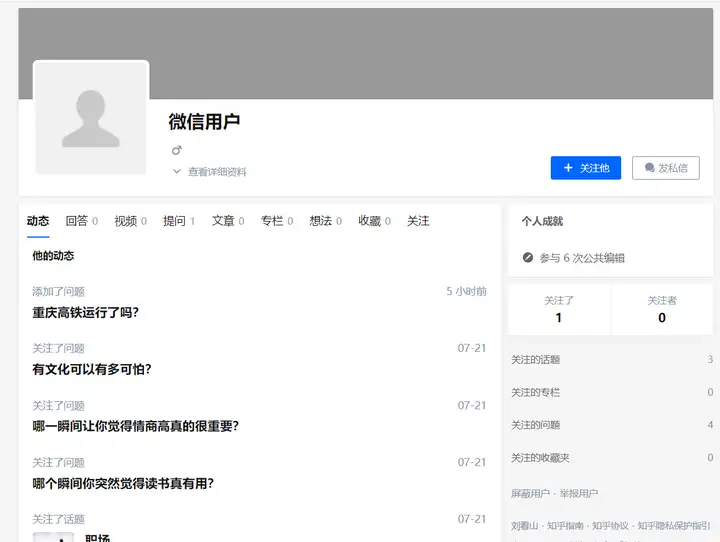Viewport: 720px width, 542px height.
Task: Click the male gender symbol icon
Action: 177,150
